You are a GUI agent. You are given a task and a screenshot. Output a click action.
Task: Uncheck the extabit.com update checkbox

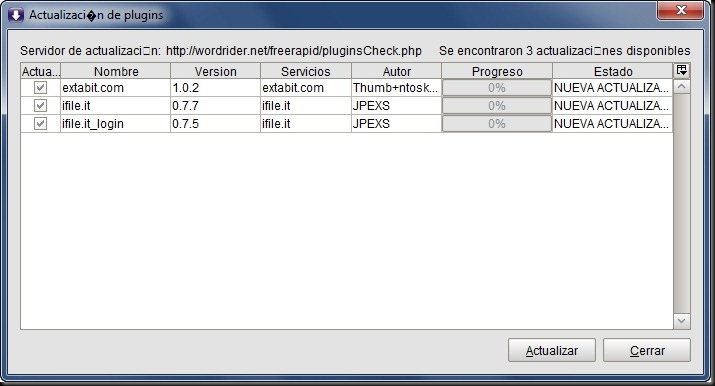41,87
